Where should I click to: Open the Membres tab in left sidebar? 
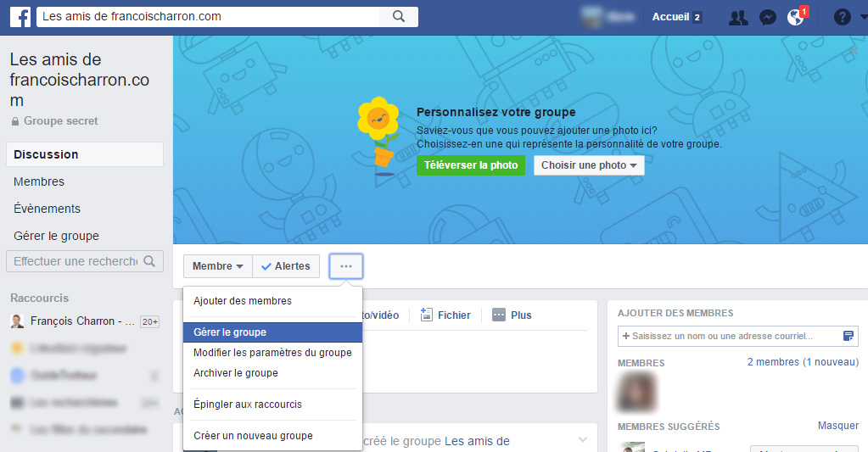point(39,181)
